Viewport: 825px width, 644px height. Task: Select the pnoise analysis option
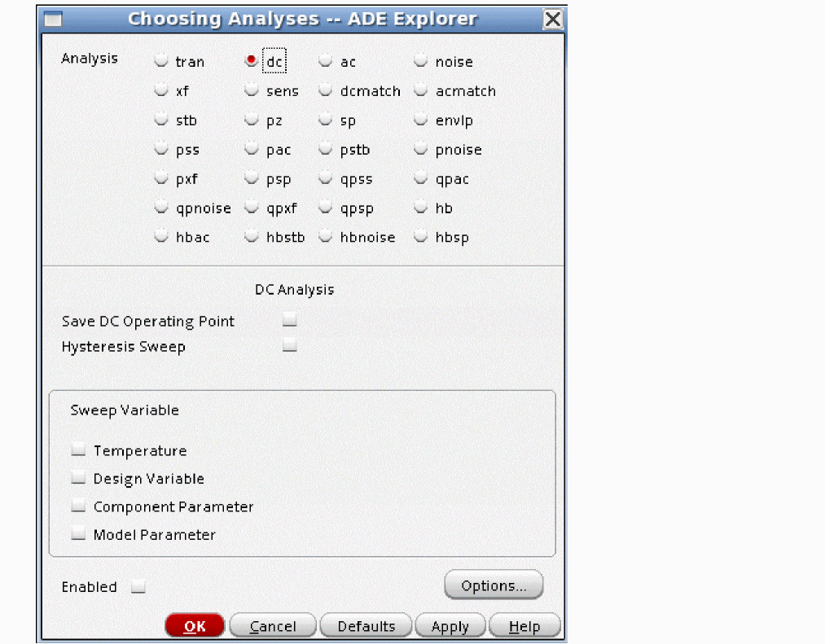click(x=420, y=150)
